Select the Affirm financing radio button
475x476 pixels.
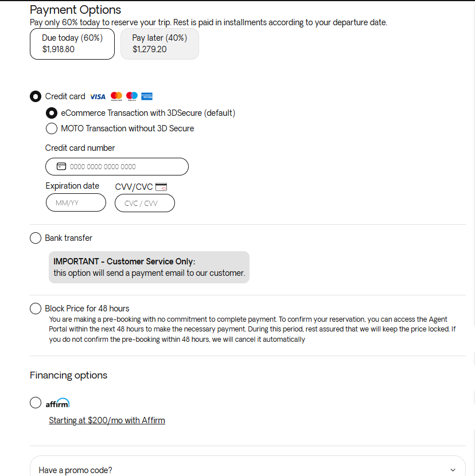coord(36,403)
